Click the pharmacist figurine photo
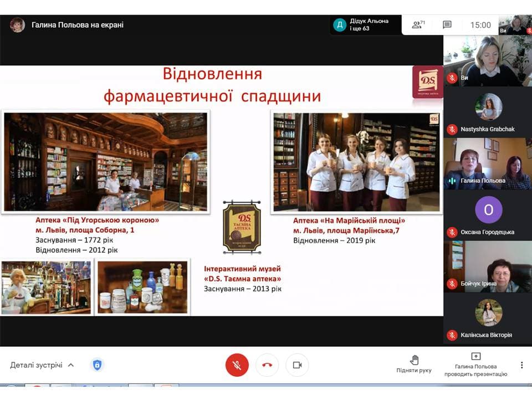The image size is (532, 399). pos(46,288)
